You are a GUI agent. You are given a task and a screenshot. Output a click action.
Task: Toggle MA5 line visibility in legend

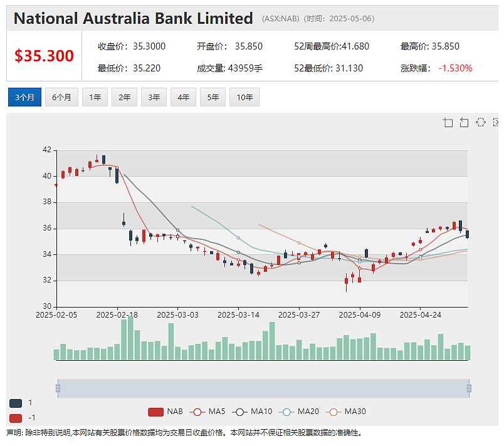207,412
